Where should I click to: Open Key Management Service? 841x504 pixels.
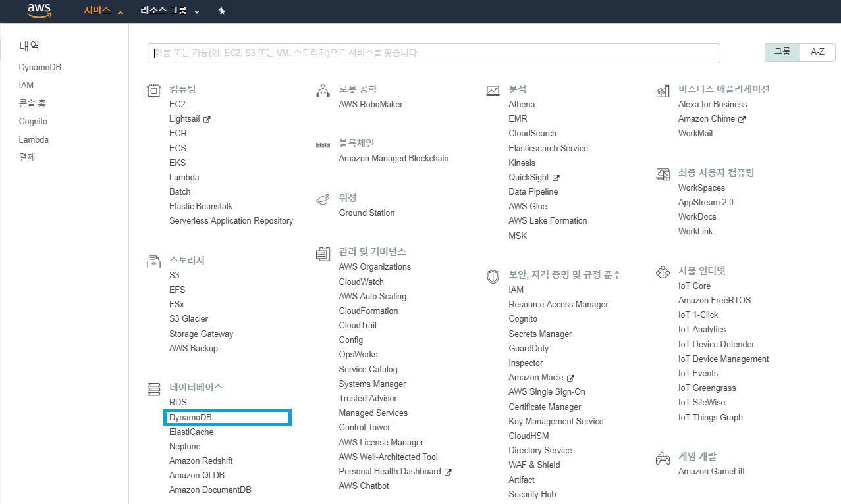pyautogui.click(x=556, y=422)
